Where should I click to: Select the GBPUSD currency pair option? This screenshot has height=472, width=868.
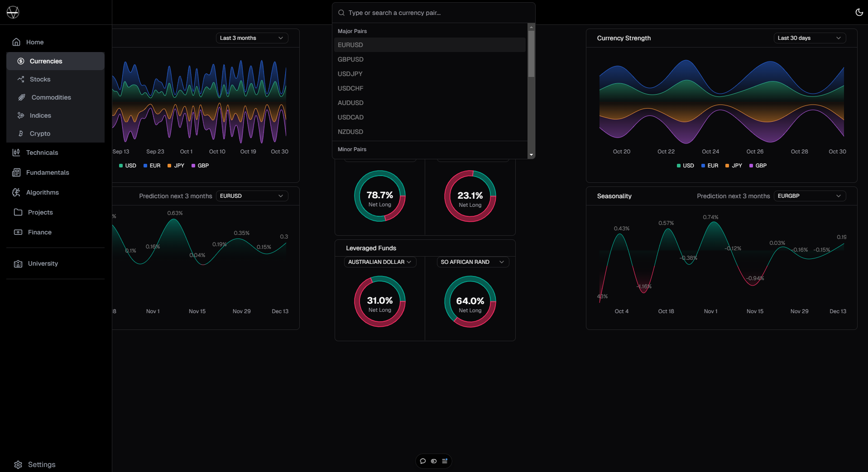click(350, 59)
